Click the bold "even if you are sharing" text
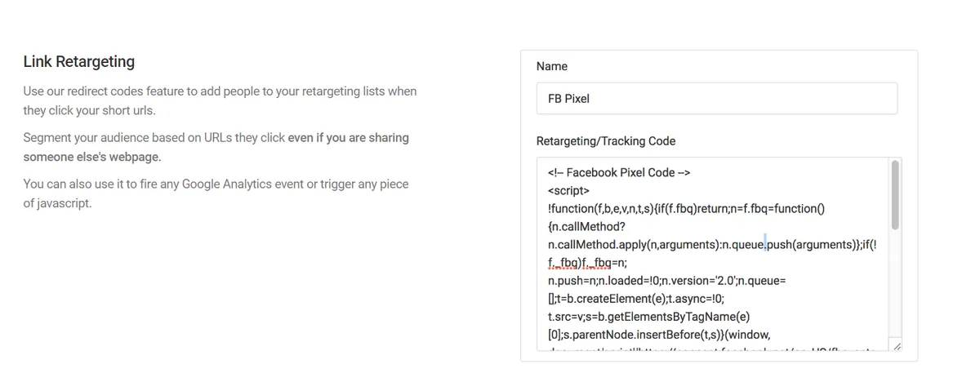 click(x=349, y=137)
